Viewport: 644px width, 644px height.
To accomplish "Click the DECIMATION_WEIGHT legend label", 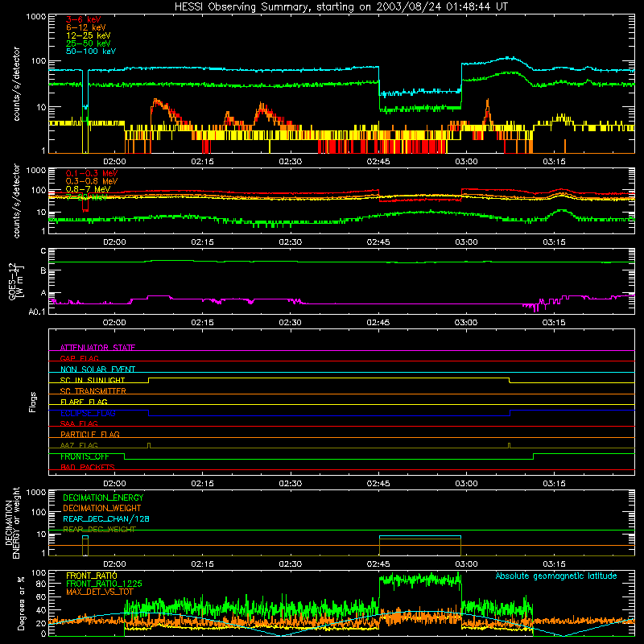I will point(102,508).
